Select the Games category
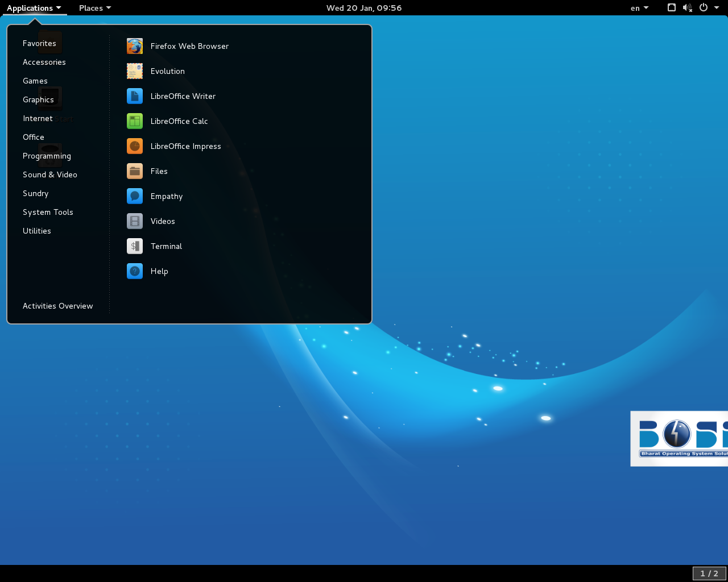This screenshot has width=728, height=582. [x=35, y=81]
